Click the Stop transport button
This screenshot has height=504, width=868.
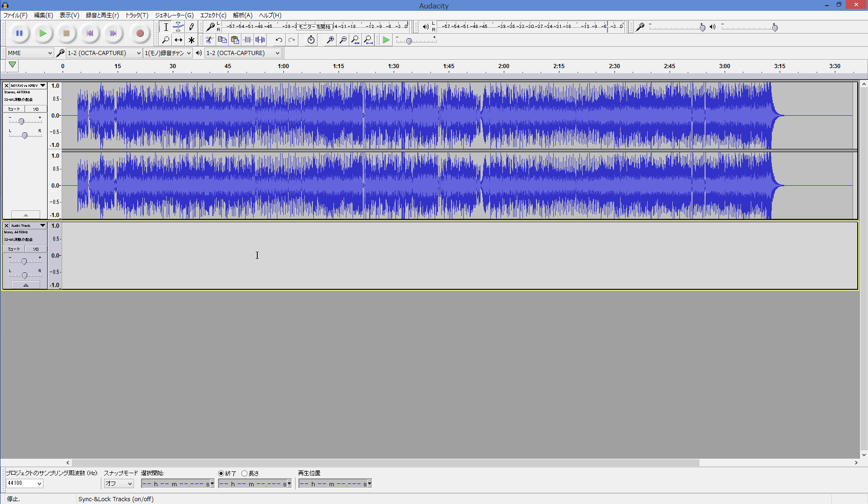66,33
